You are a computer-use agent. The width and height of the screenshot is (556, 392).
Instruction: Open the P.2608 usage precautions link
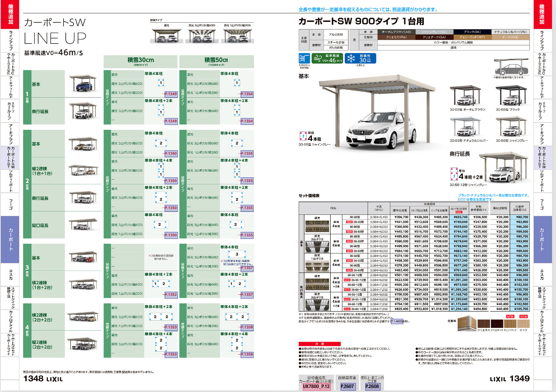pos(372,386)
